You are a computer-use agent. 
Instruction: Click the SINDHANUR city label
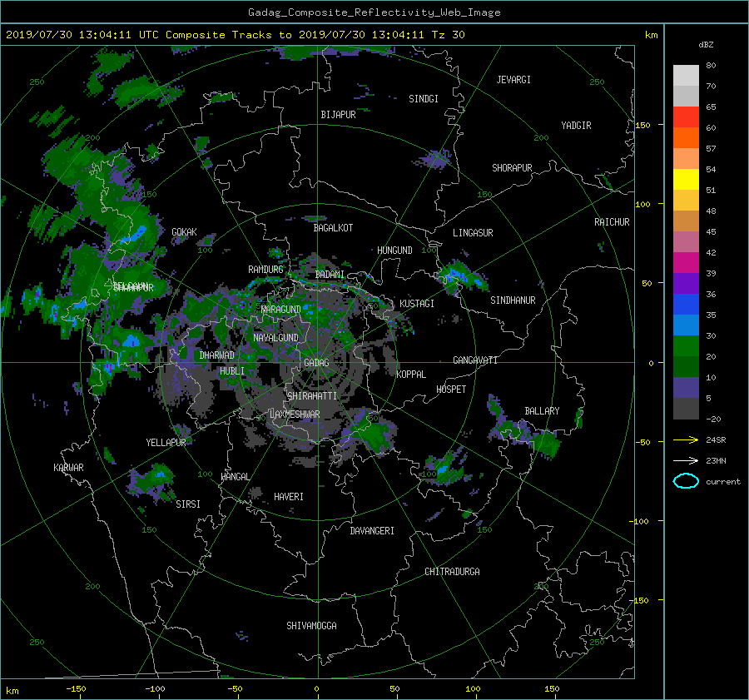(x=513, y=300)
